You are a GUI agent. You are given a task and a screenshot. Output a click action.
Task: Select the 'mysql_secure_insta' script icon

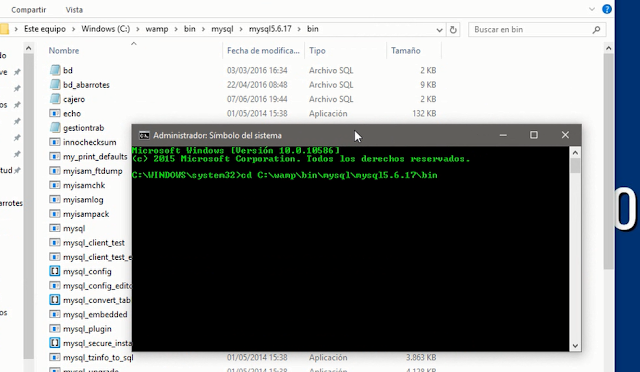(x=55, y=343)
